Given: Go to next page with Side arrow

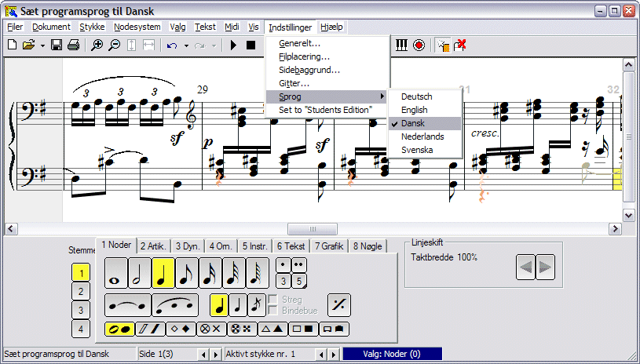Looking at the screenshot, I should click(216, 355).
